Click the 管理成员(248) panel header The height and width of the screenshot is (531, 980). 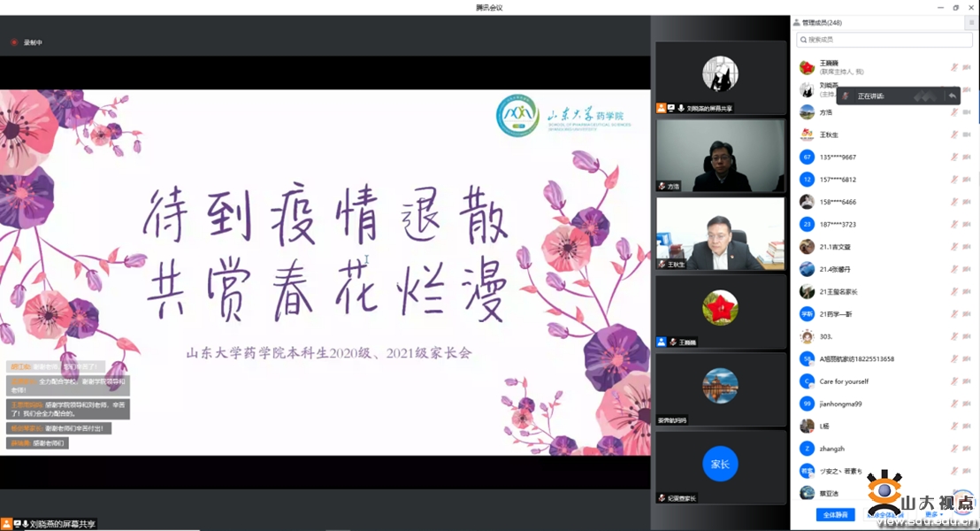tap(822, 23)
